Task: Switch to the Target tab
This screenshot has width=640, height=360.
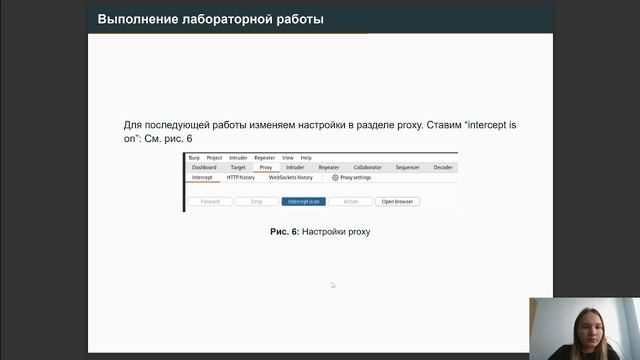Action: tap(238, 167)
